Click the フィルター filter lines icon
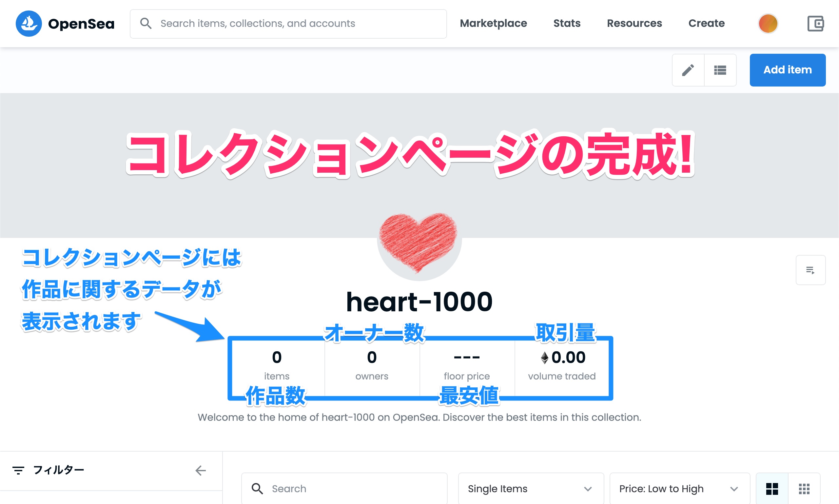The width and height of the screenshot is (839, 504). [18, 470]
